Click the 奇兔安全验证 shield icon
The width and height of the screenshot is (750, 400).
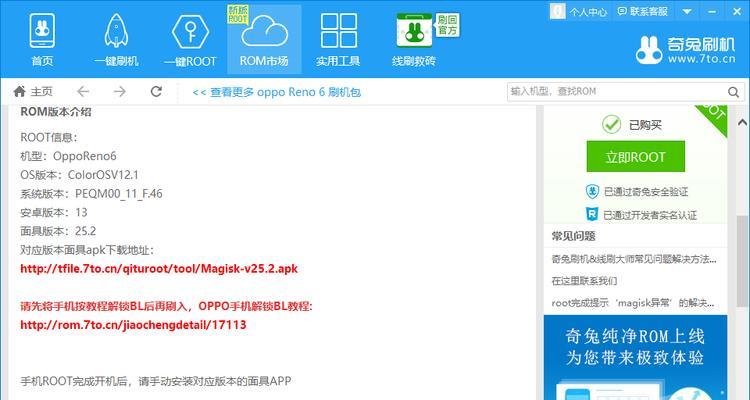click(592, 191)
